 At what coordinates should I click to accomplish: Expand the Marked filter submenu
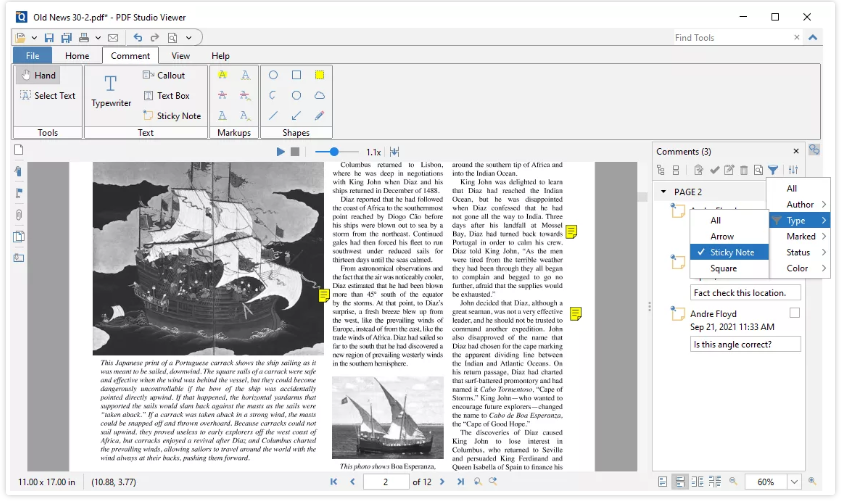pos(801,236)
